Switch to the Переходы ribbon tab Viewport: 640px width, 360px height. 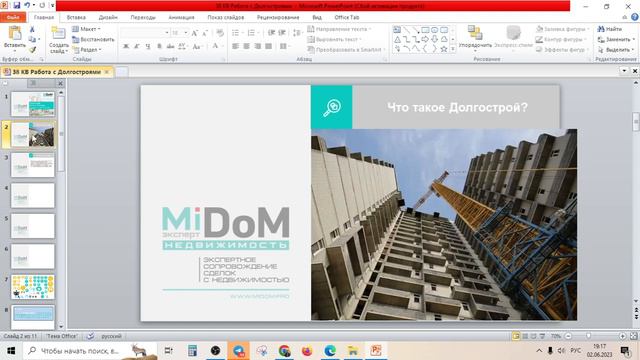[143, 17]
